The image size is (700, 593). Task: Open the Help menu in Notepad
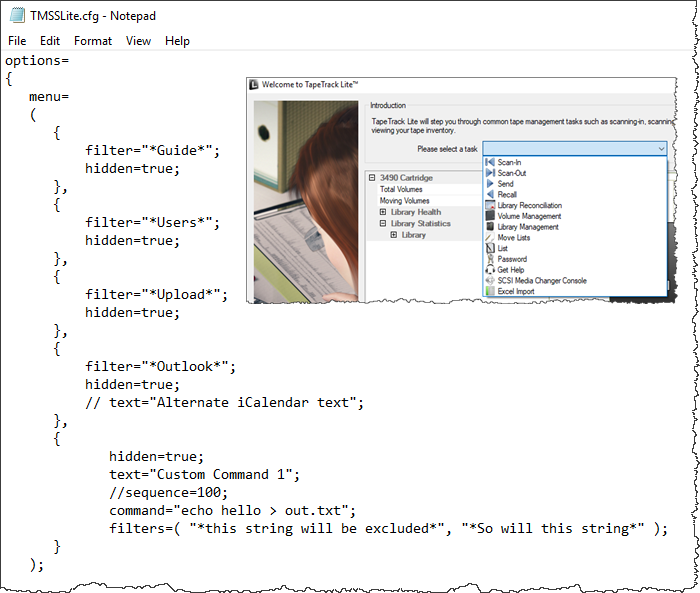pos(177,41)
